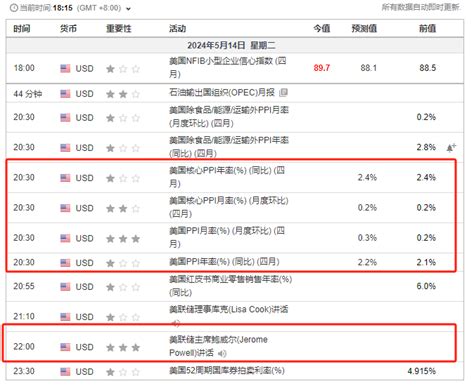Image resolution: width=474 pixels, height=386 pixels.
Task: Click the 88.5 previous value
Action: point(428,68)
